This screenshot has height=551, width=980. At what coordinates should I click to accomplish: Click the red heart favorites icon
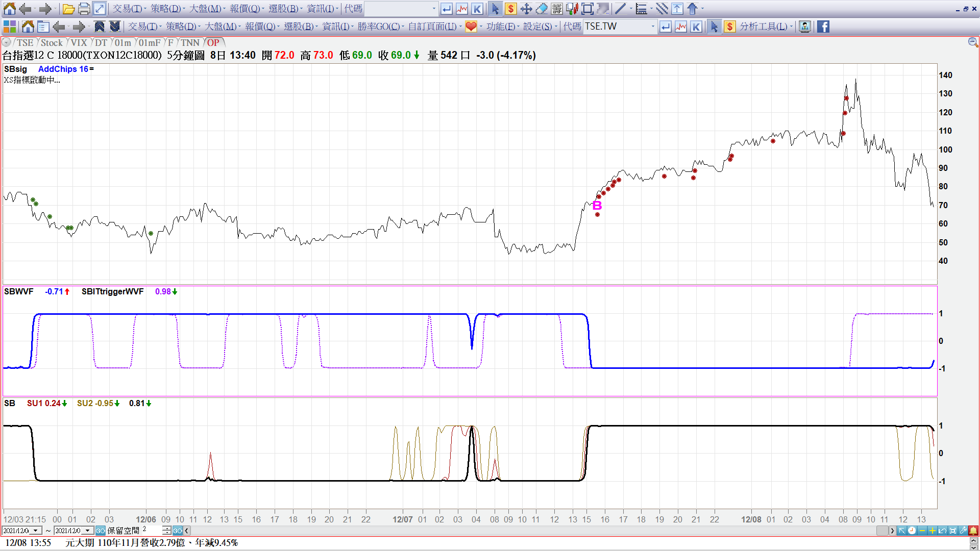point(471,27)
